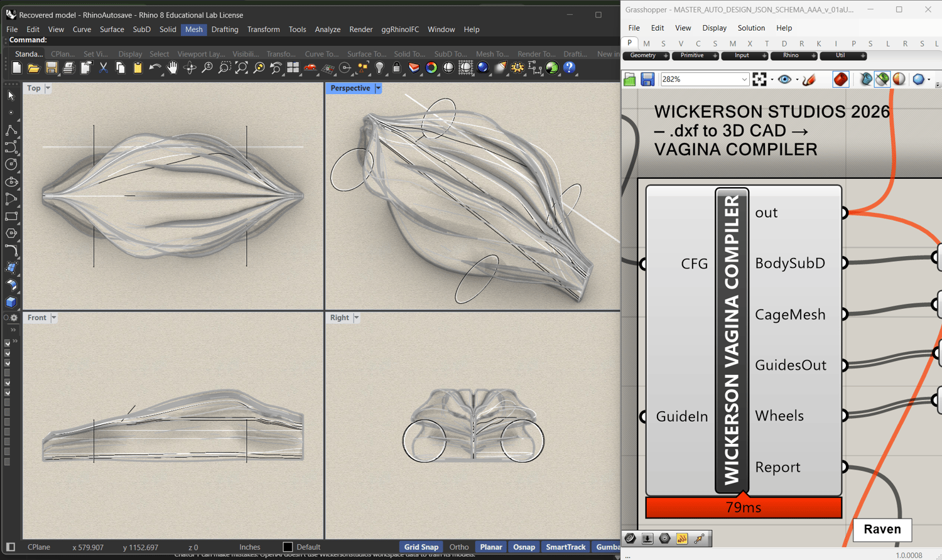Screen dimensions: 942x560
Task: Toggle the shaded preview sphere in Grasshopper
Action: point(899,79)
